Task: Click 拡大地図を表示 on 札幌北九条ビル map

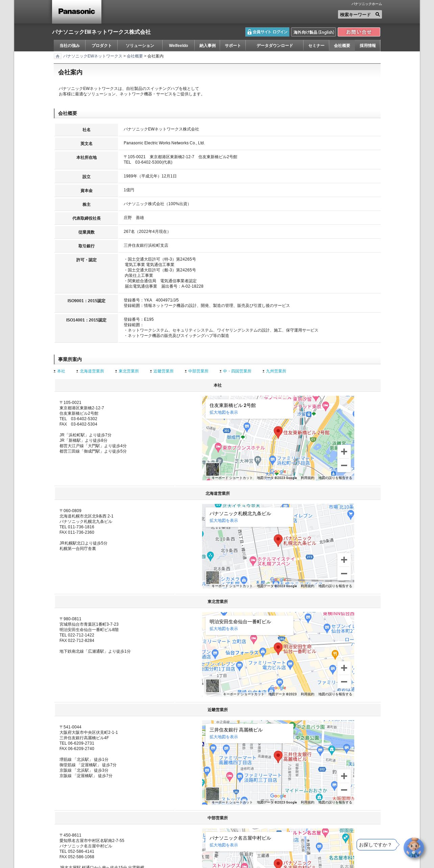Action: [x=224, y=521]
